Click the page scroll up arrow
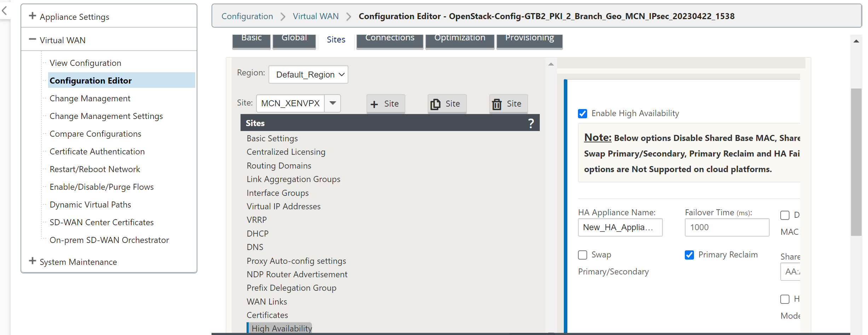 [x=856, y=41]
